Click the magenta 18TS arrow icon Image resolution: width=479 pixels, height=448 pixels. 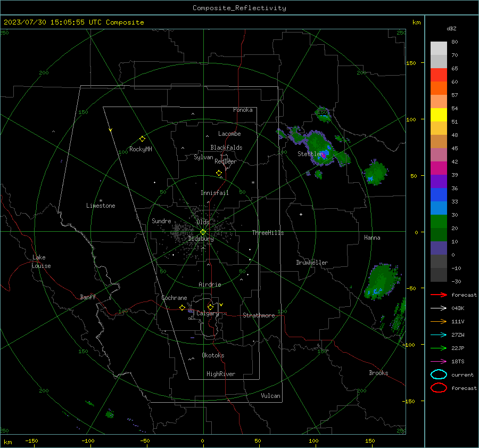(439, 362)
